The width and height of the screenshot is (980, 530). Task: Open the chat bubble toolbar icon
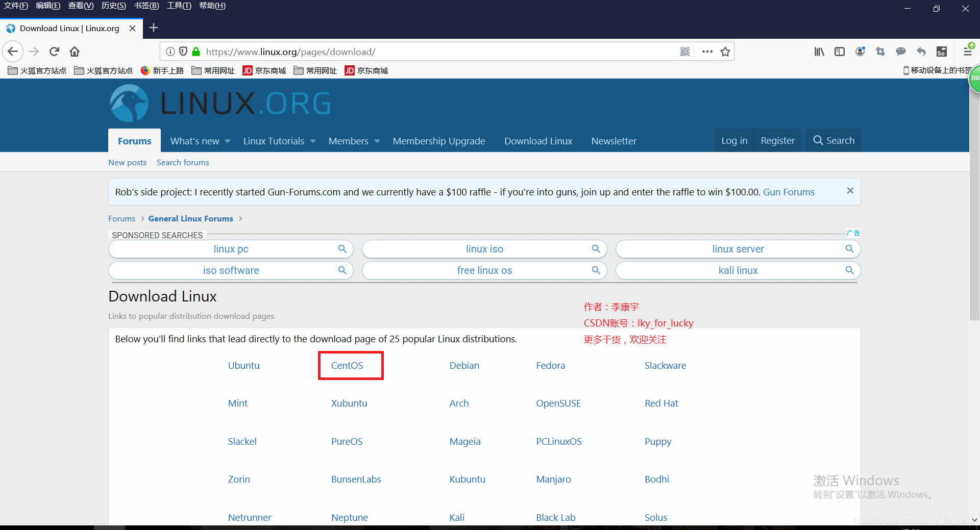point(901,52)
